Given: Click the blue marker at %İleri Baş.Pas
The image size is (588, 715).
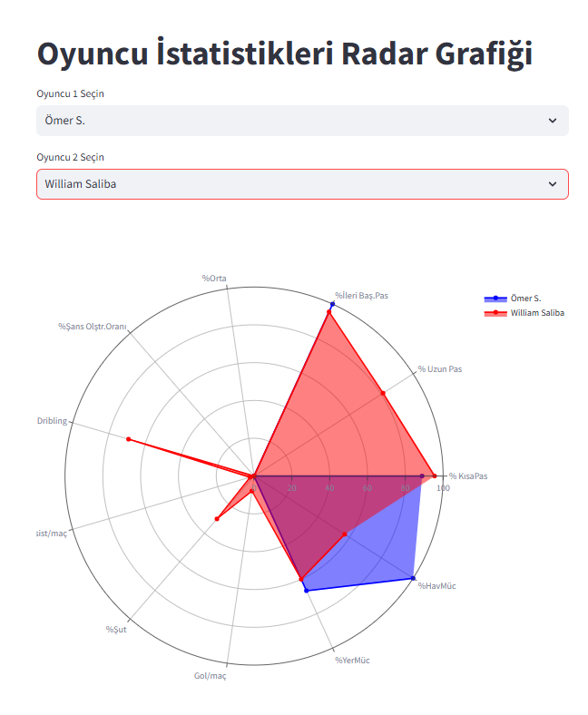Looking at the screenshot, I should click(332, 304).
